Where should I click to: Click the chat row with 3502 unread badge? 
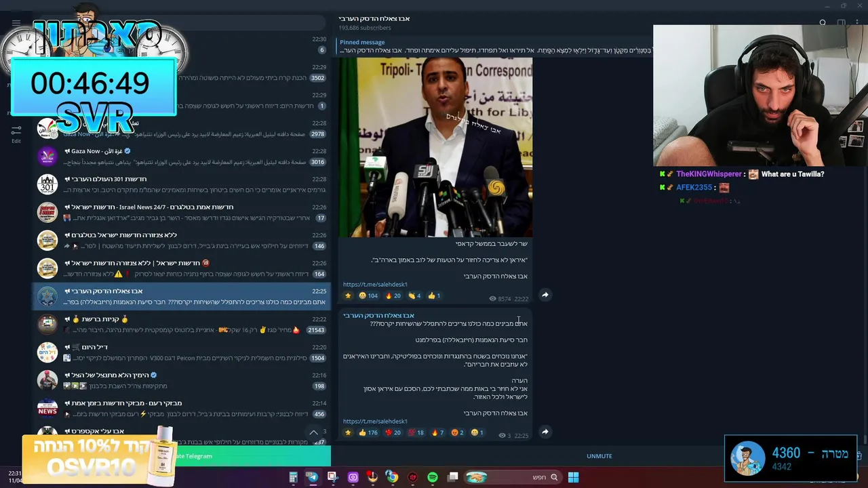click(x=182, y=73)
